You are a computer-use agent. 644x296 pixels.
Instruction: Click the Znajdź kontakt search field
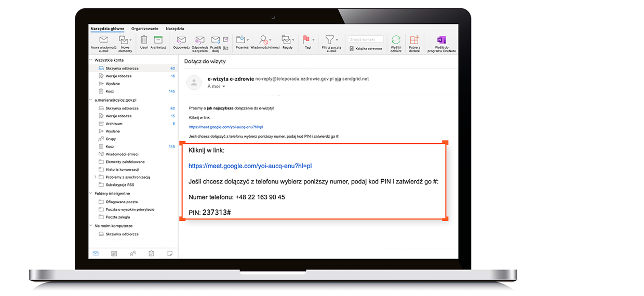(366, 39)
